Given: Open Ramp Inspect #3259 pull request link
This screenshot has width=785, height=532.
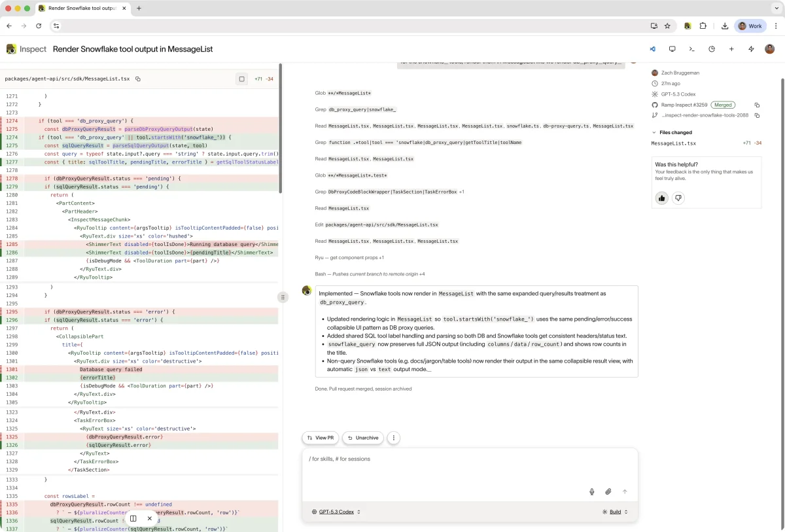Looking at the screenshot, I should (x=684, y=105).
